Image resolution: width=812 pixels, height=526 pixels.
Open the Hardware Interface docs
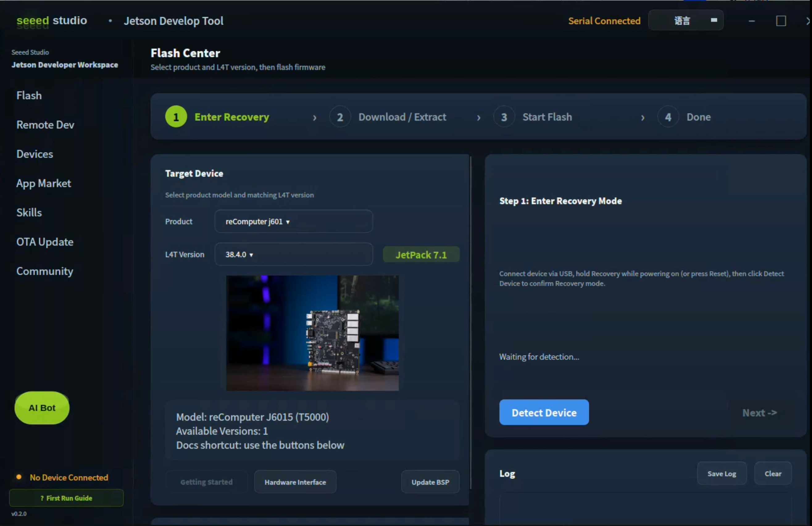tap(295, 482)
